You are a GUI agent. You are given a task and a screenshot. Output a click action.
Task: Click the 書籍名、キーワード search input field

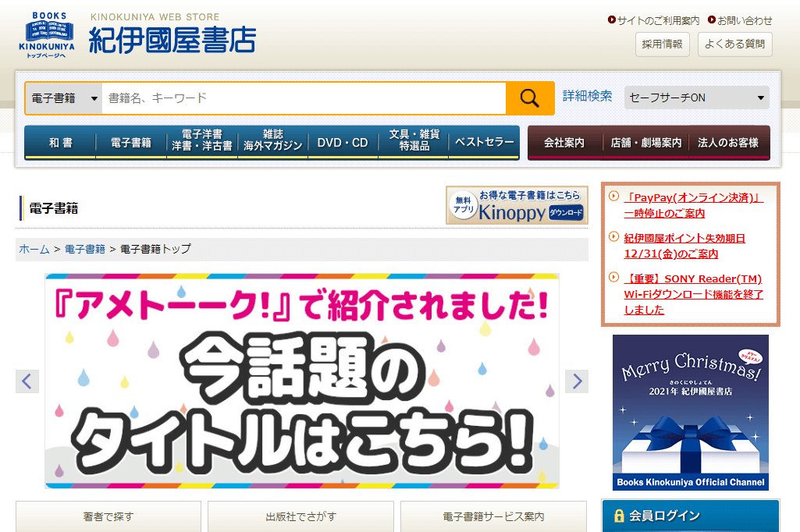pyautogui.click(x=303, y=98)
